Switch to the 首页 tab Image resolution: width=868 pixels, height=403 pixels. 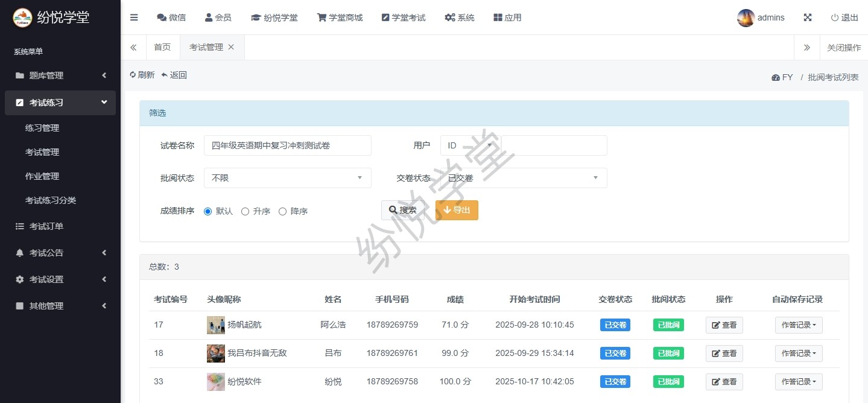click(162, 47)
